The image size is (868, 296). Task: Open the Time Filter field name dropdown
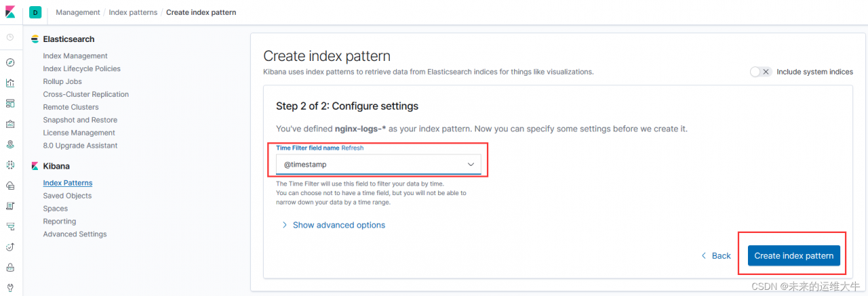click(x=378, y=165)
